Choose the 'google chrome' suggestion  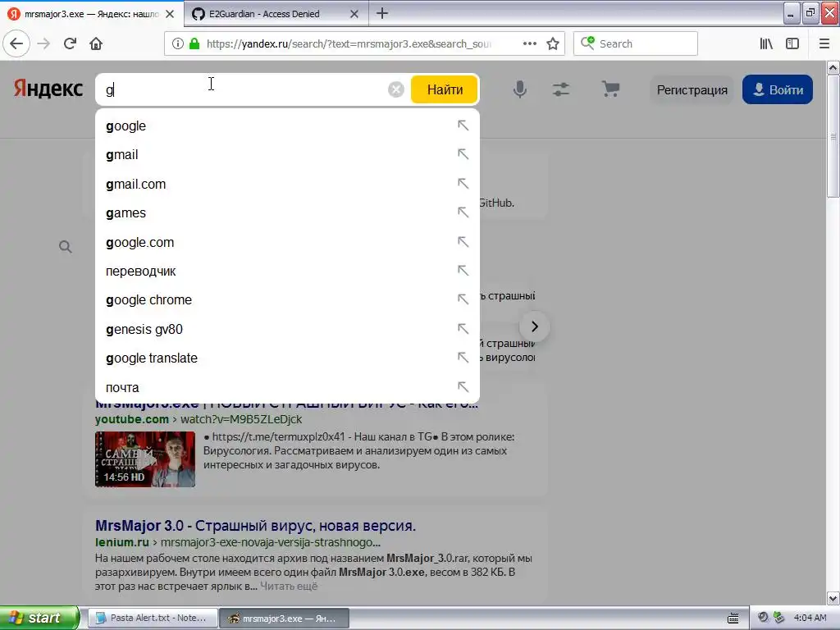(287, 300)
